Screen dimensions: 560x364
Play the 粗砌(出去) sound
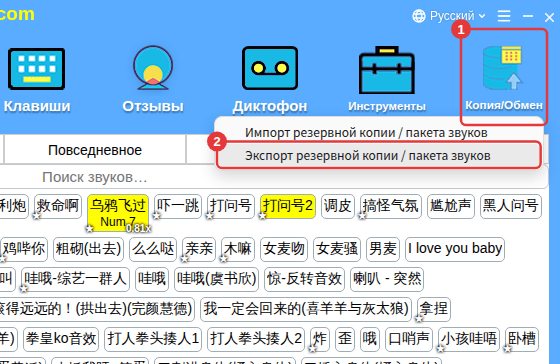click(88, 249)
